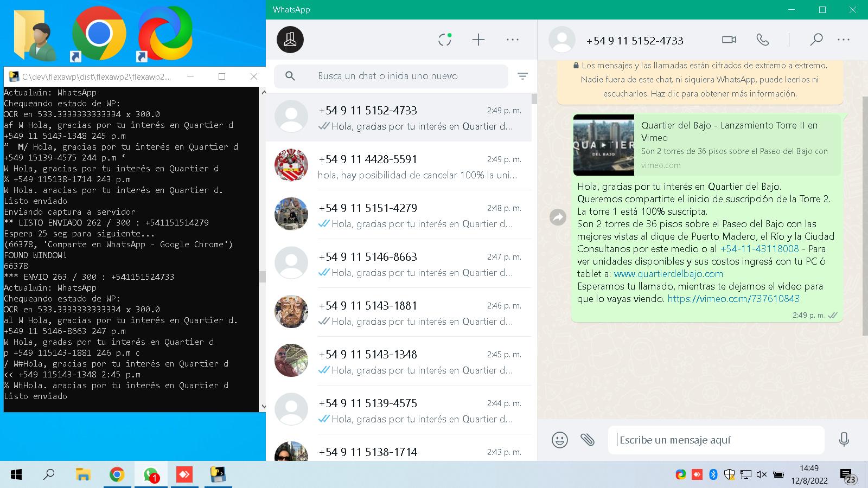This screenshot has height=488, width=868.
Task: Click avatar of 5143-1348 contact
Action: (x=291, y=360)
